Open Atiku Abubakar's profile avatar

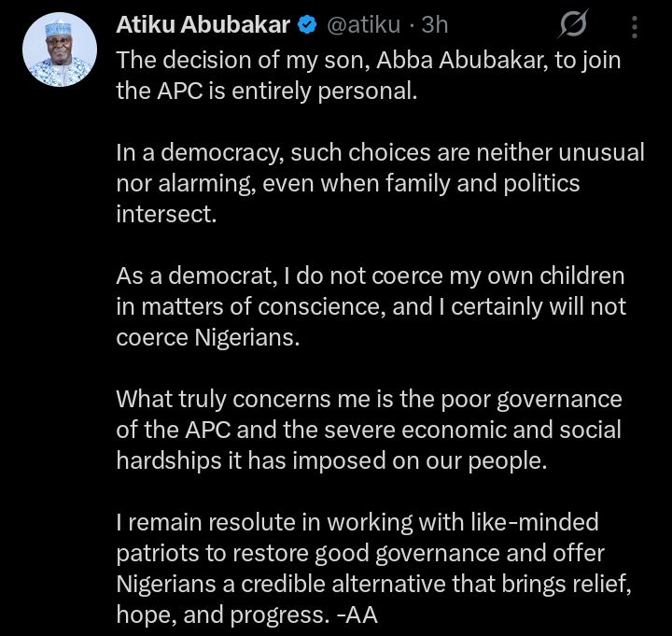(x=60, y=52)
